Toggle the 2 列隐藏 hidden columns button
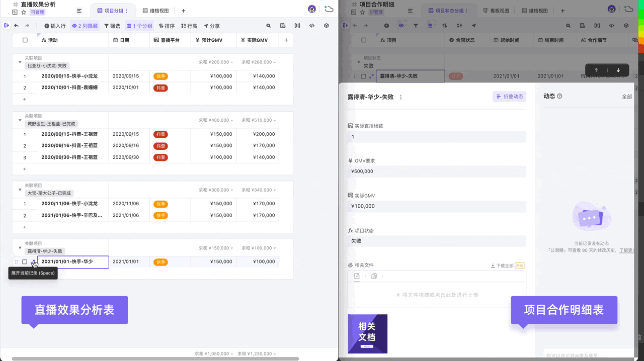644x361 pixels. pyautogui.click(x=85, y=26)
